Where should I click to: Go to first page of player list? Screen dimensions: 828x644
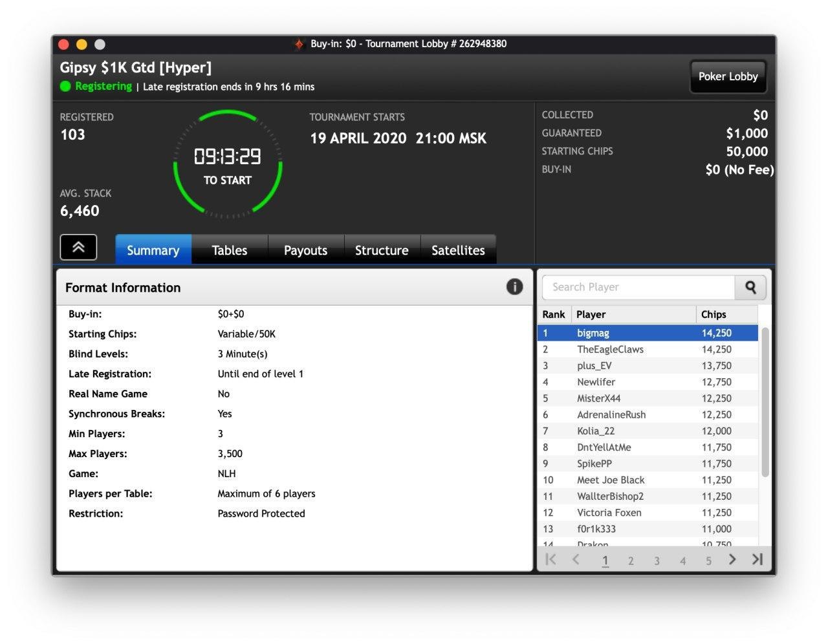click(550, 559)
